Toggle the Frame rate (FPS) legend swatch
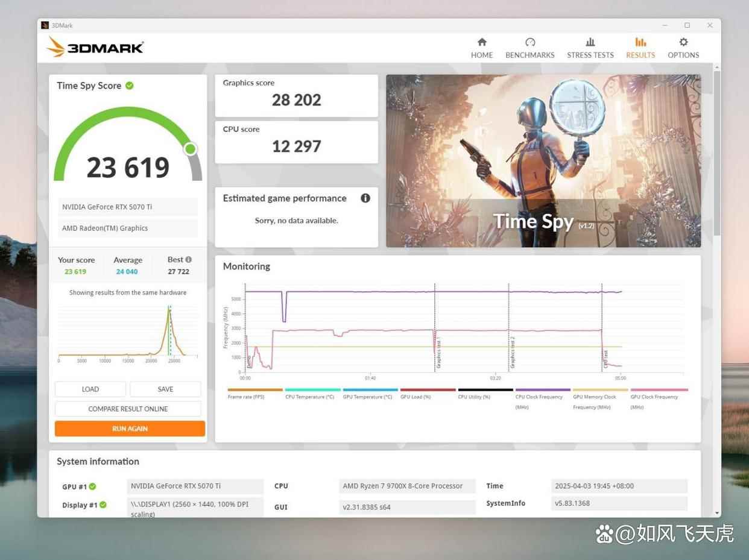The image size is (749, 560). coord(254,390)
